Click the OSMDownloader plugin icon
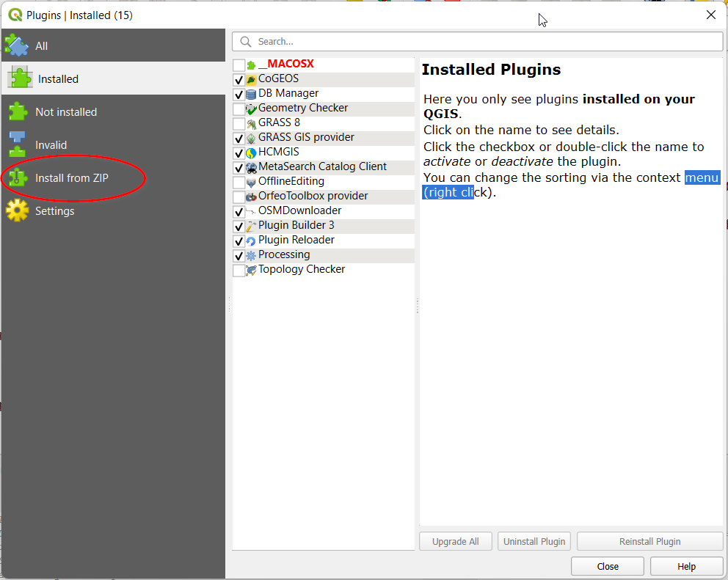728x580 pixels. click(251, 212)
